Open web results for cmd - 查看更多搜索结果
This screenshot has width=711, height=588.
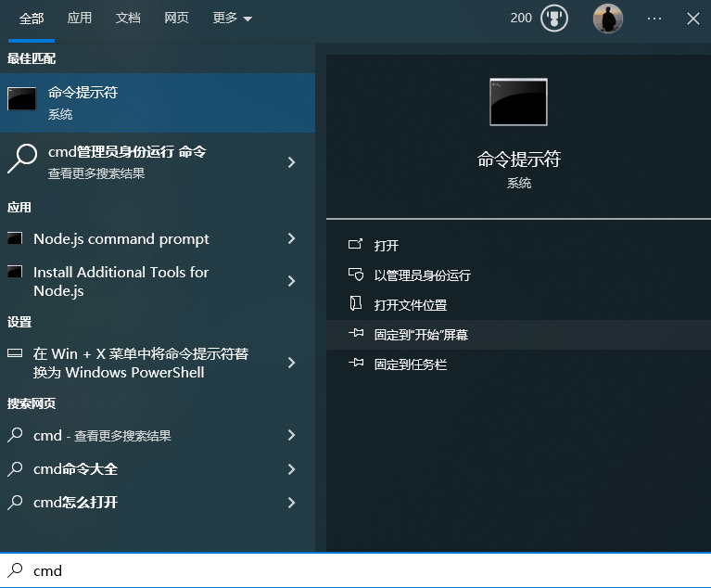coord(158,435)
